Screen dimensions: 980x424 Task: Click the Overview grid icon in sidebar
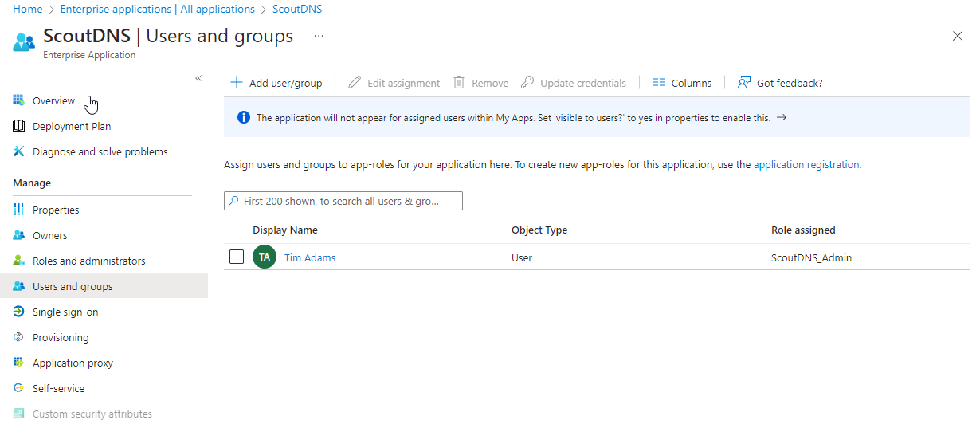(19, 100)
